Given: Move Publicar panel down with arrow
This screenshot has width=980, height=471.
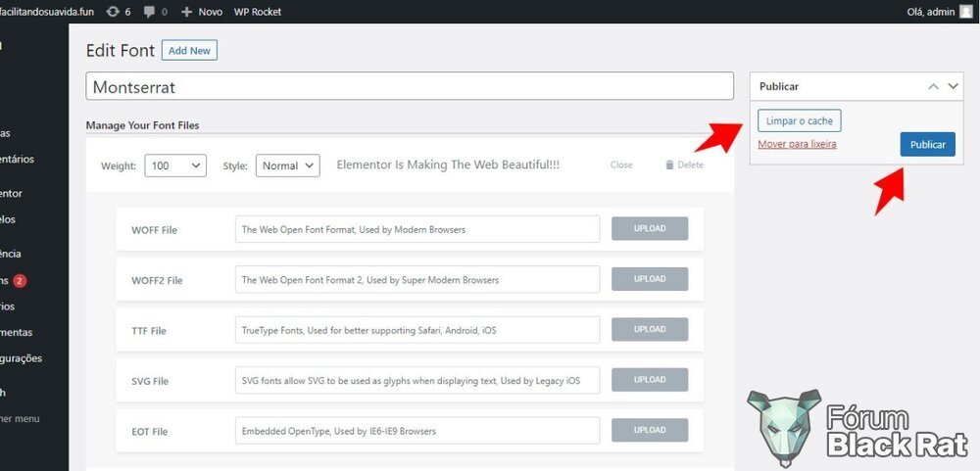Looking at the screenshot, I should pyautogui.click(x=954, y=86).
